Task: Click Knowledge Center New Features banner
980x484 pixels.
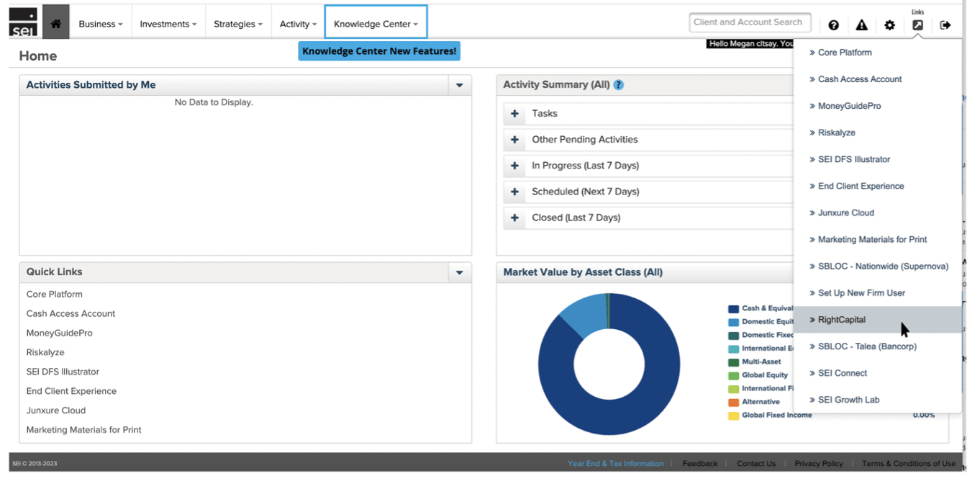Action: [x=379, y=51]
